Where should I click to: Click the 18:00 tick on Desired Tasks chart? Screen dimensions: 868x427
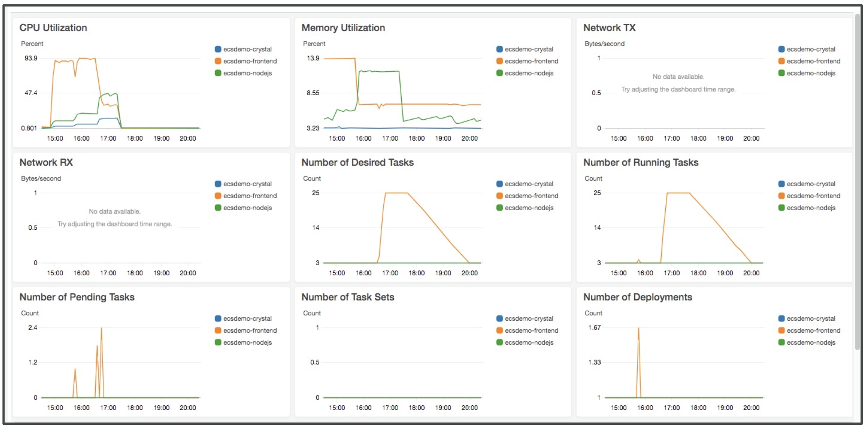pos(416,273)
